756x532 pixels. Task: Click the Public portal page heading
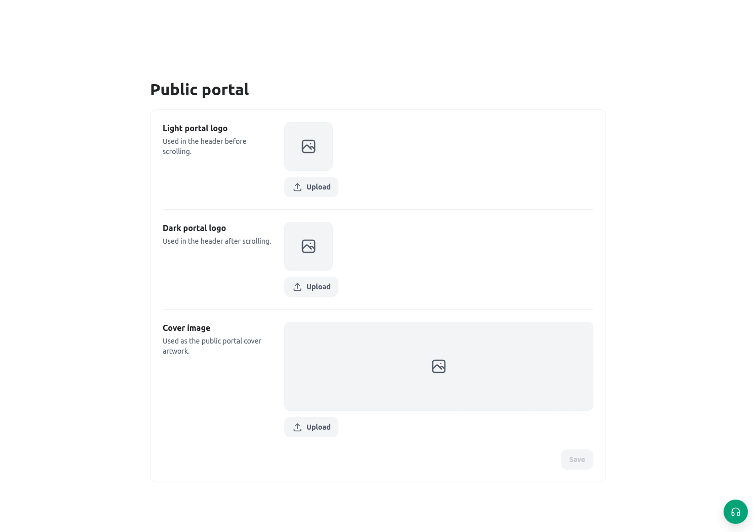(x=200, y=90)
